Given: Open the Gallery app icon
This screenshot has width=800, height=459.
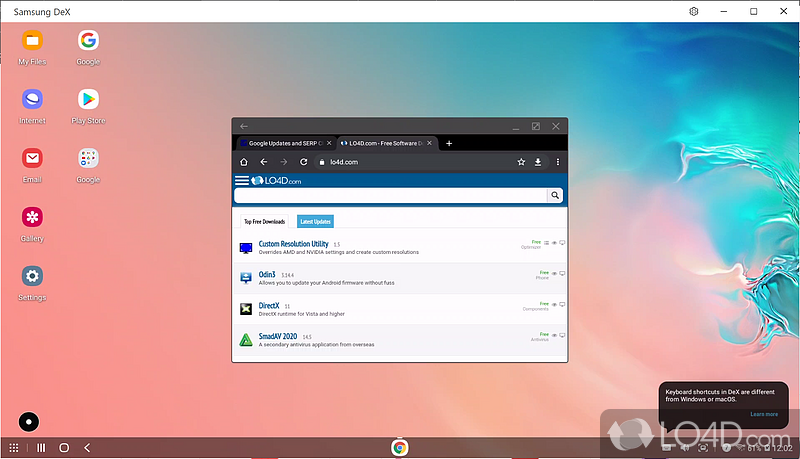Looking at the screenshot, I should click(32, 217).
